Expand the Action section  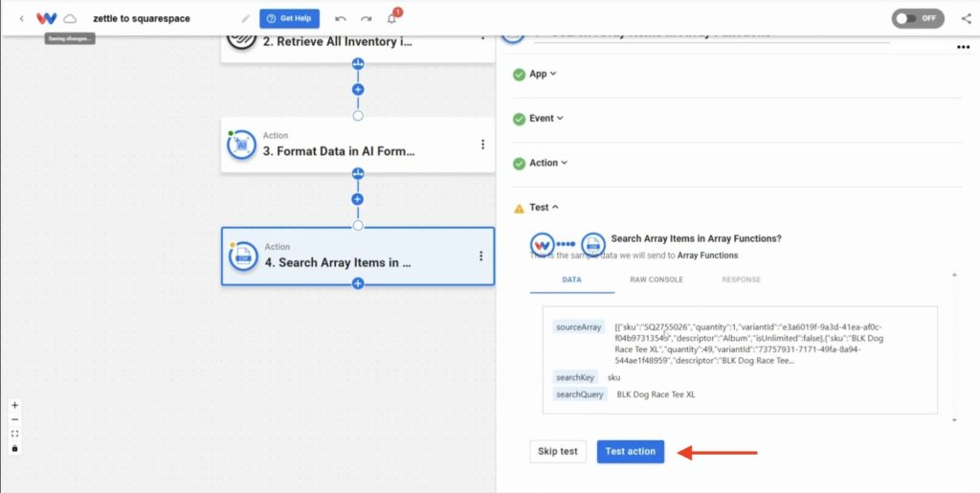[x=548, y=163]
